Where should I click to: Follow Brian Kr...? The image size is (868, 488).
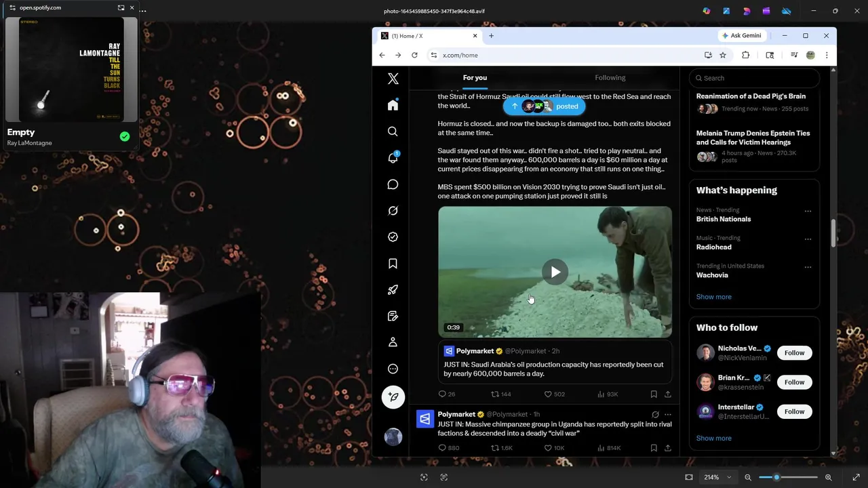pyautogui.click(x=794, y=382)
